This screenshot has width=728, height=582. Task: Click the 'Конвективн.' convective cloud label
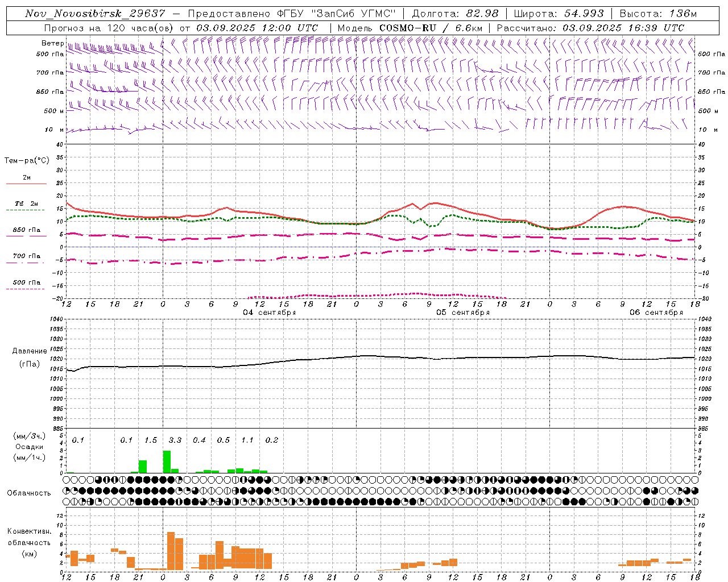(29, 531)
